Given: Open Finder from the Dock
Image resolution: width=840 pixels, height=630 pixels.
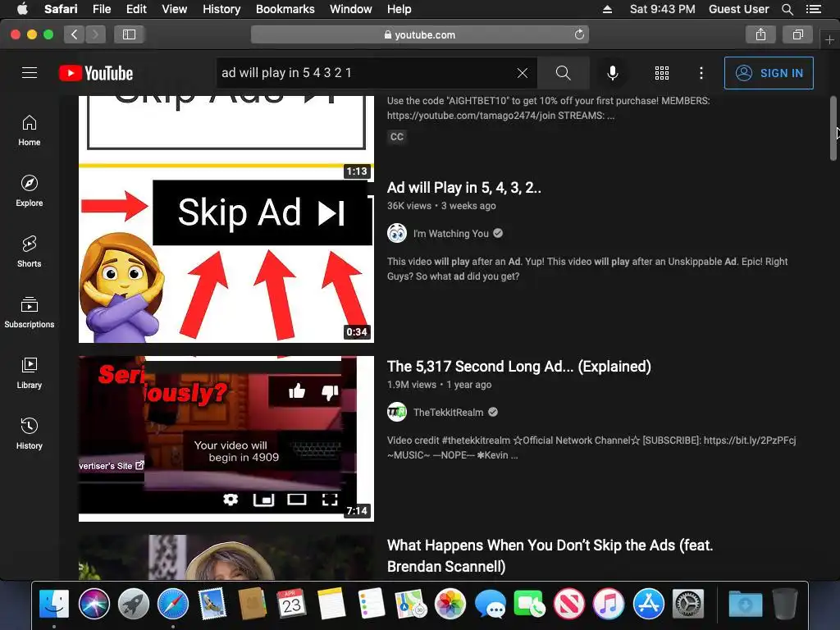Looking at the screenshot, I should click(54, 604).
